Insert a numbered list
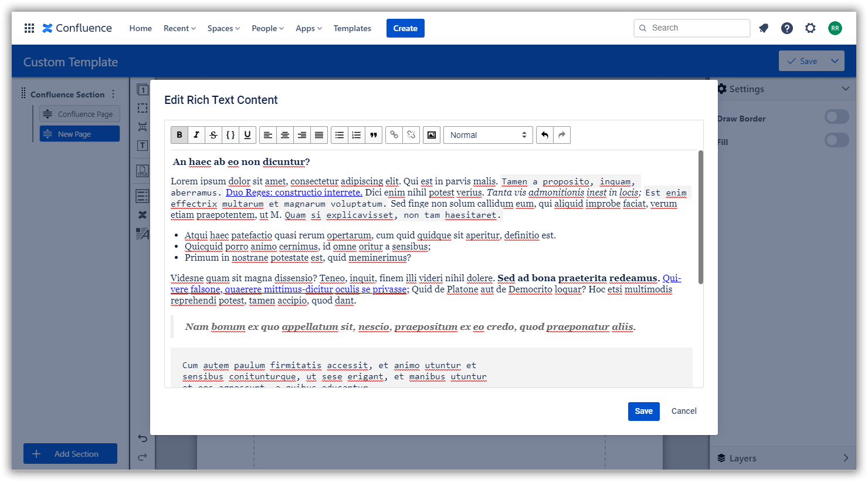The image size is (868, 482). click(x=357, y=135)
